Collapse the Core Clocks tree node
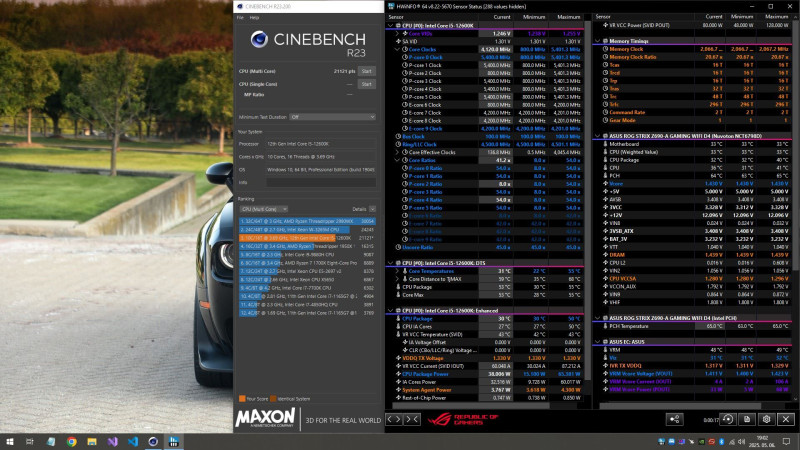This screenshot has width=800, height=450. point(397,49)
